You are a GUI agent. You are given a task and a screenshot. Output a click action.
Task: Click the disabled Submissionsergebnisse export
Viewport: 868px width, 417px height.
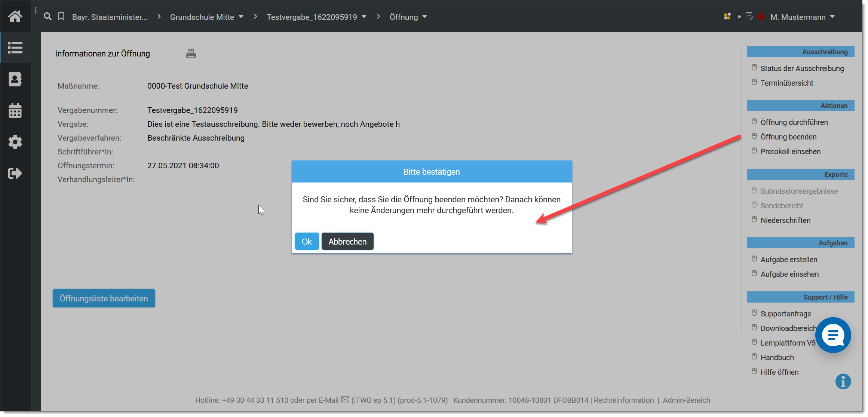(x=799, y=191)
